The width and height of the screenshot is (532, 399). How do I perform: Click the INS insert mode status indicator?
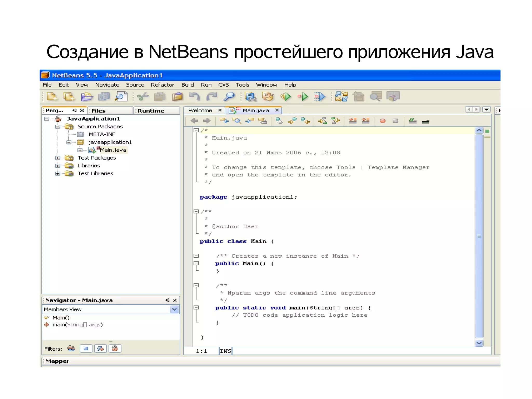(x=225, y=351)
